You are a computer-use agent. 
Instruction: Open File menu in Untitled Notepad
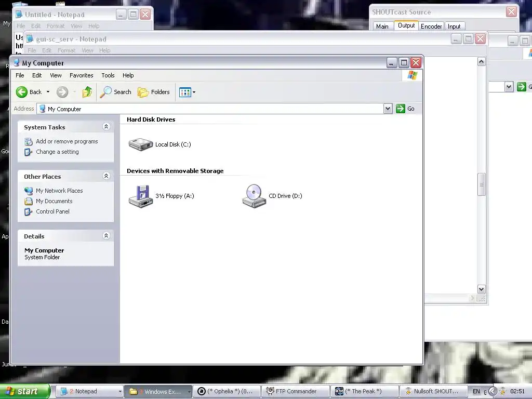tap(21, 26)
